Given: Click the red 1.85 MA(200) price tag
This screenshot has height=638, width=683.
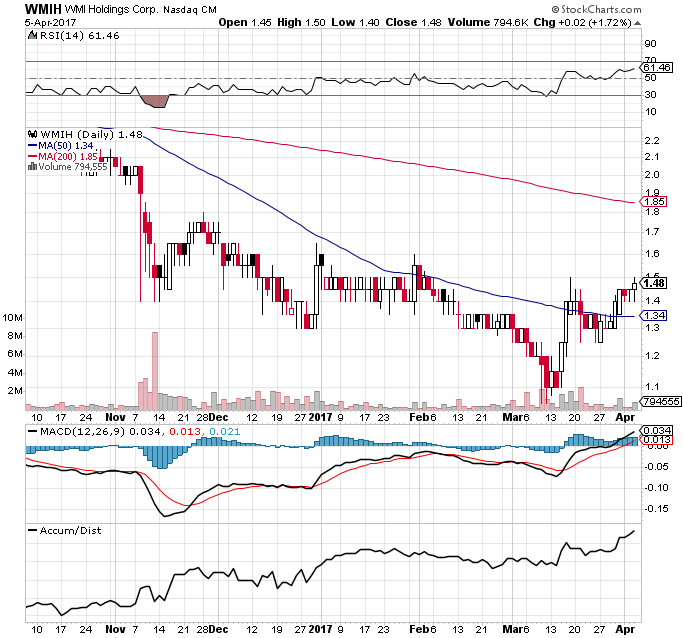Looking at the screenshot, I should tap(653, 202).
